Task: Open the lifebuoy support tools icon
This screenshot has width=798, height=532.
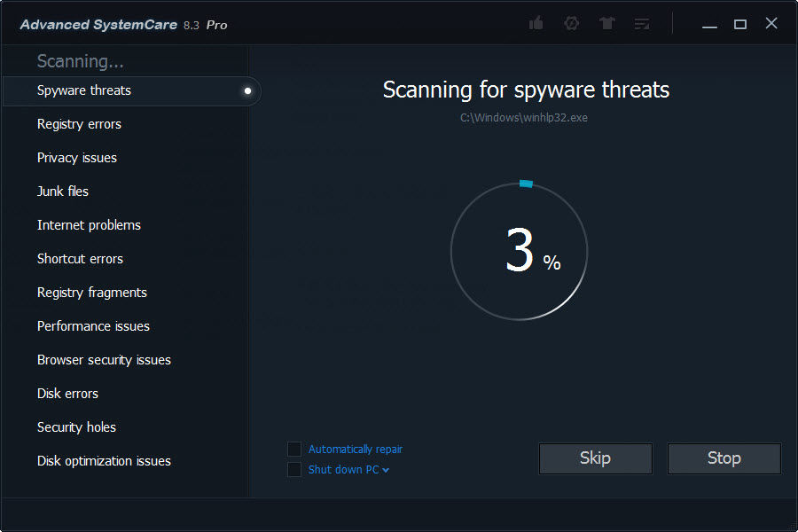Action: [572, 23]
